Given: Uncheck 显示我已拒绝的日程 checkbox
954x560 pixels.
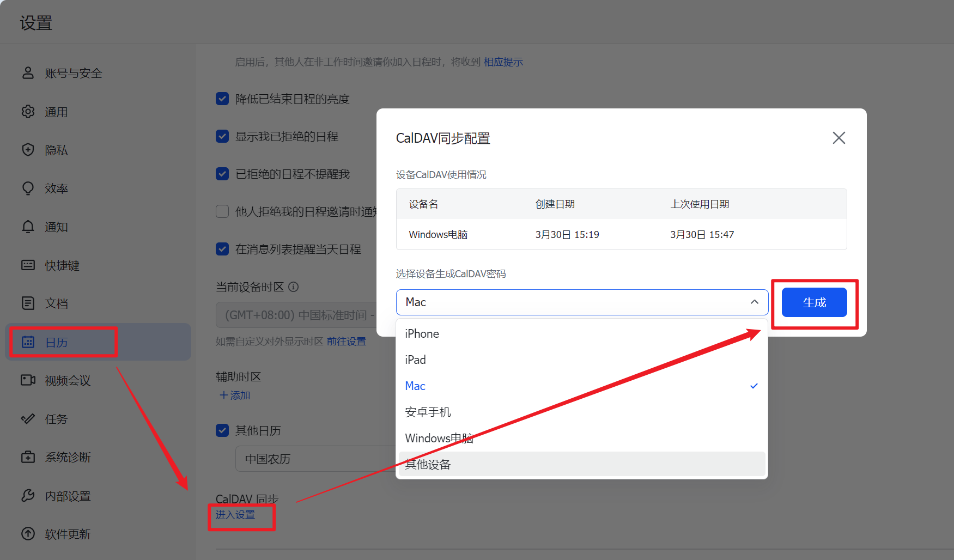Looking at the screenshot, I should (x=222, y=136).
